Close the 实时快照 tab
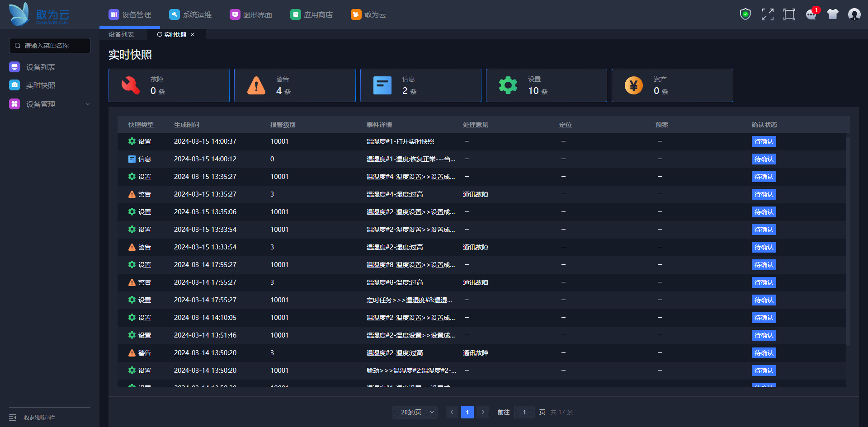868x427 pixels. pos(193,34)
